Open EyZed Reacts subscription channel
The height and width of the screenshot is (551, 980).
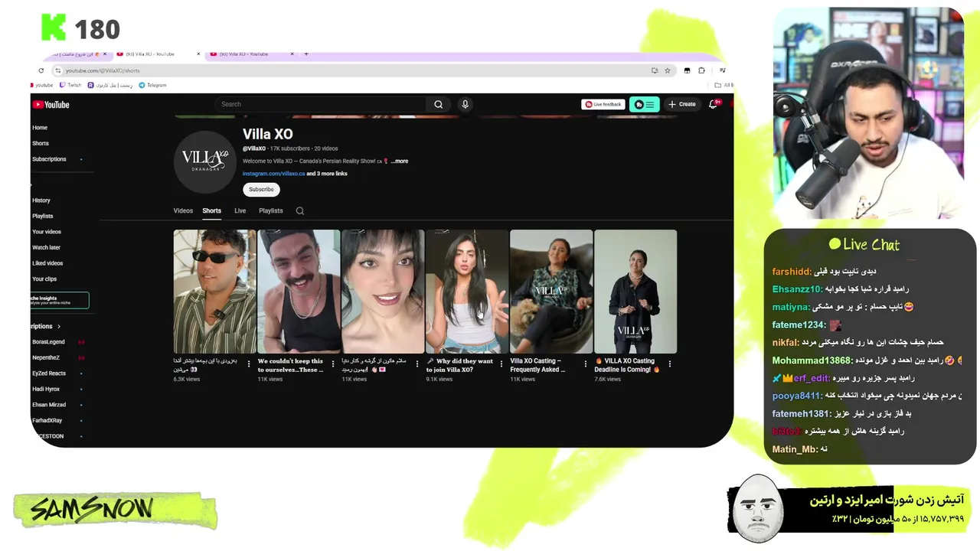(49, 373)
